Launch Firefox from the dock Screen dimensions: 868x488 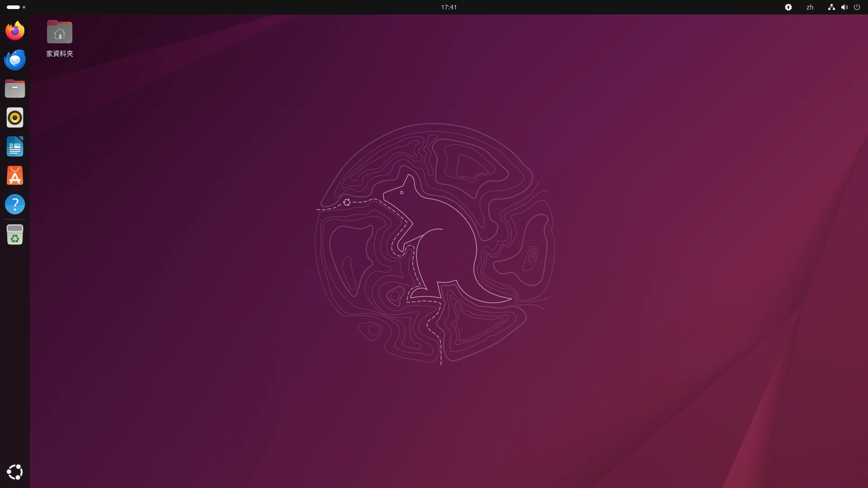[x=15, y=31]
